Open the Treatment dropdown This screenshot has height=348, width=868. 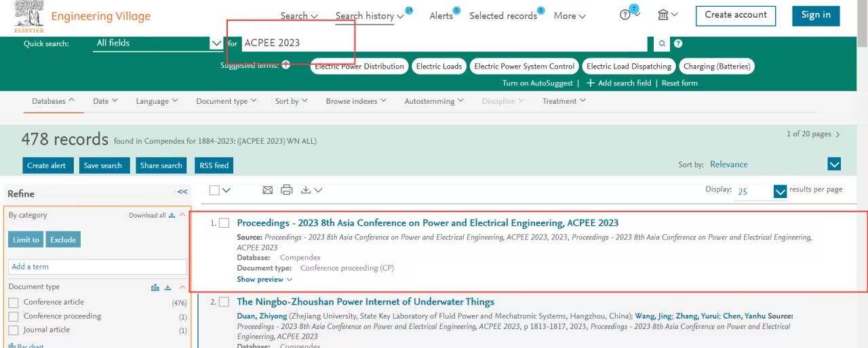click(564, 101)
